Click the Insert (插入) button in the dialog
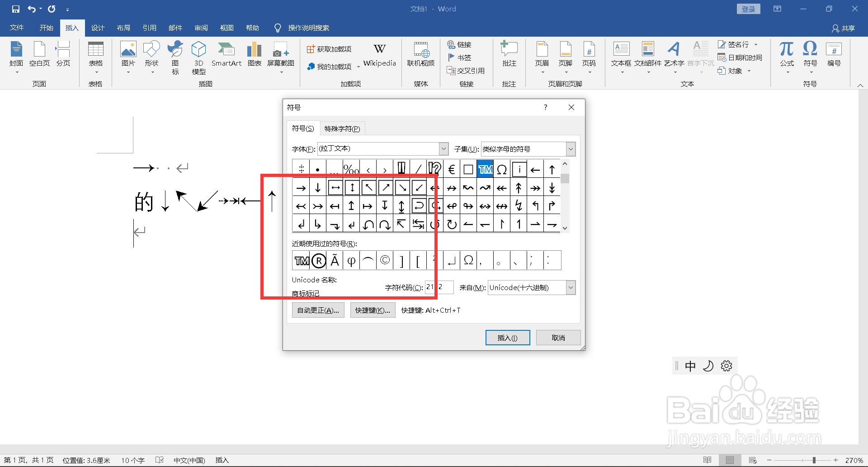 [508, 338]
